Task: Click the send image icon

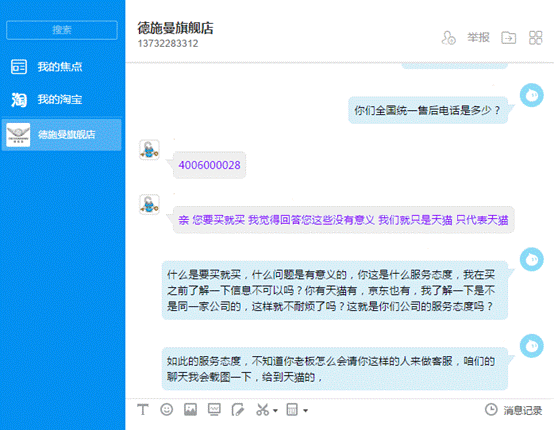Action: pos(190,410)
